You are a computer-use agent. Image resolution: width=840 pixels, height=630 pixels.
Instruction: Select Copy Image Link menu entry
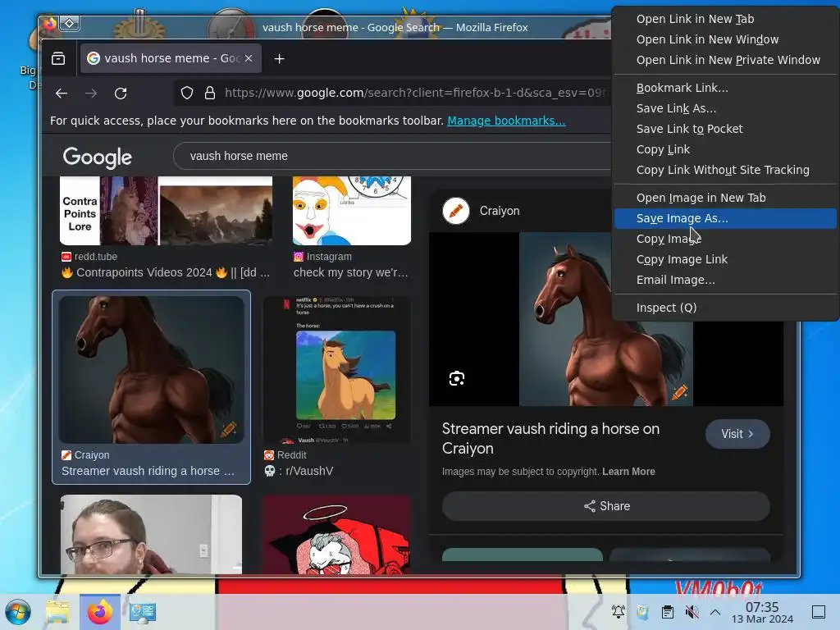725,259
